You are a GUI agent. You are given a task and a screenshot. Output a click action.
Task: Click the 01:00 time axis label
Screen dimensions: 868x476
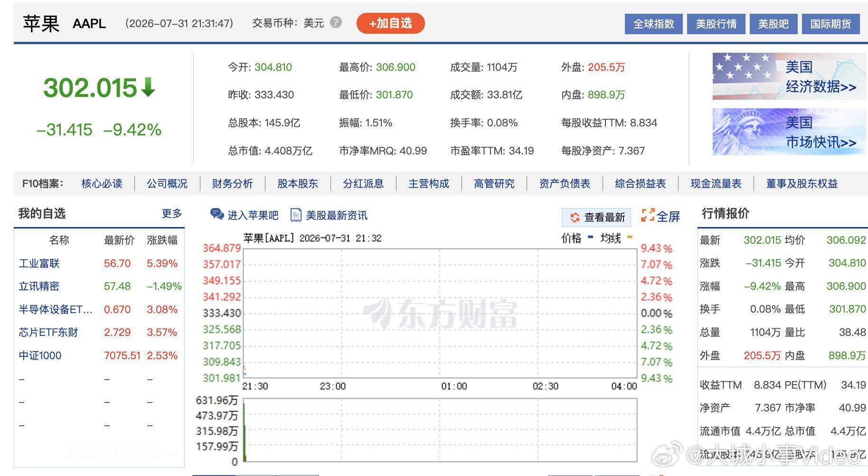(454, 386)
